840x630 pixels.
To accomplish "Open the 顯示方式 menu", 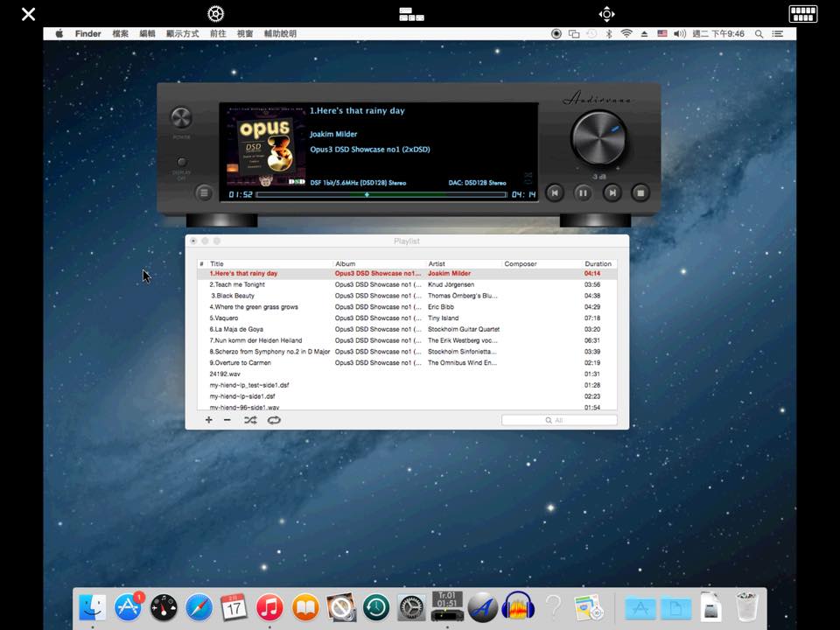I will pos(182,34).
